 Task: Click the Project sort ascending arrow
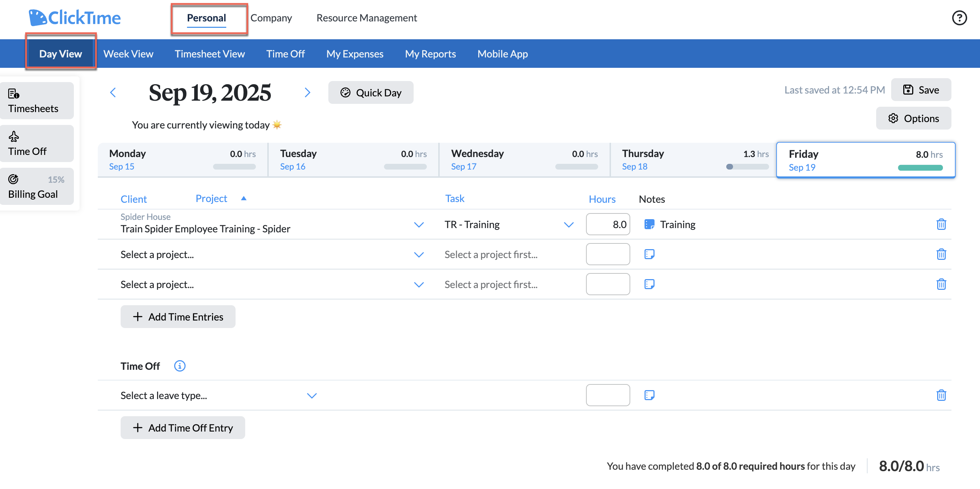click(243, 198)
